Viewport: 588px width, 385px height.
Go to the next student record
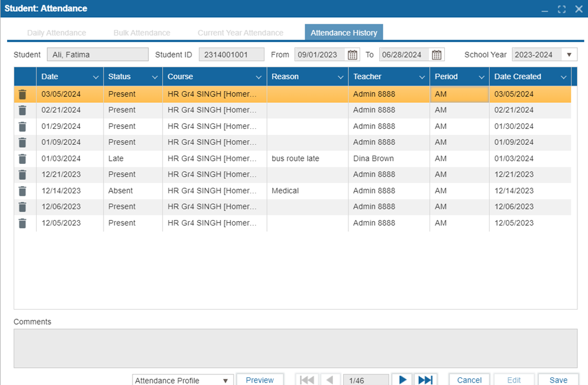tap(402, 380)
